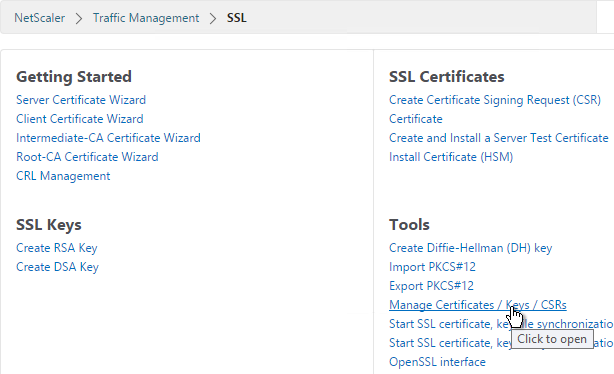Navigate to NetScaler breadcrumb
This screenshot has width=614, height=374.
pos(40,18)
